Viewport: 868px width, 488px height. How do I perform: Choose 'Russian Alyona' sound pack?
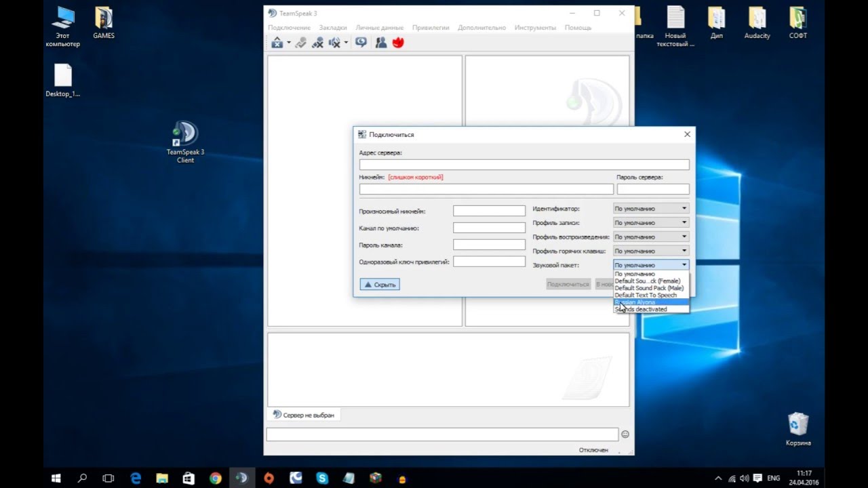click(651, 302)
